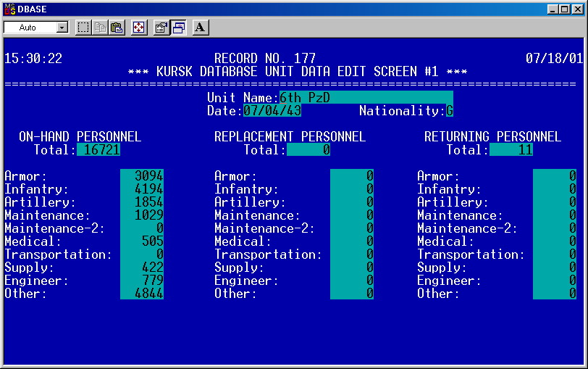
Task: Select the on-hand Infantry value 4194
Action: point(142,189)
